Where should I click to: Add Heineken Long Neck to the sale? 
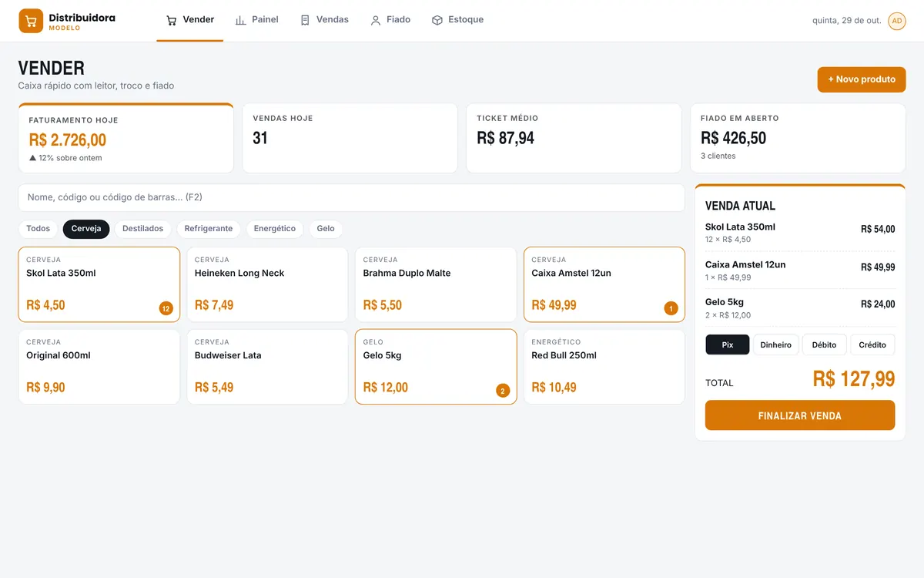click(x=267, y=284)
